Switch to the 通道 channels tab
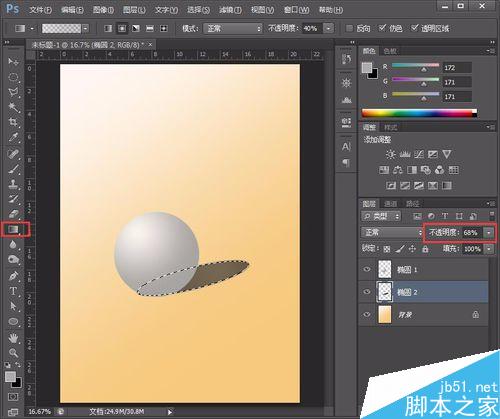Viewport: 500px width, 419px height. [x=390, y=203]
